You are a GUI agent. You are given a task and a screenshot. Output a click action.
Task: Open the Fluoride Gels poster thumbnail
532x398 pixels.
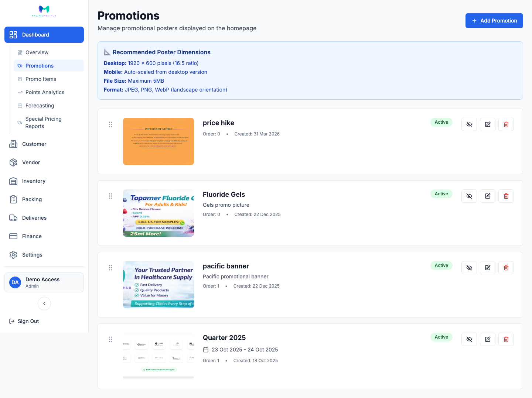[158, 213]
